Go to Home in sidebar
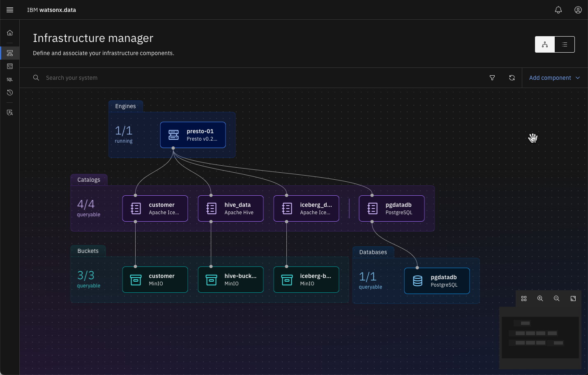The width and height of the screenshot is (588, 375). [x=10, y=33]
